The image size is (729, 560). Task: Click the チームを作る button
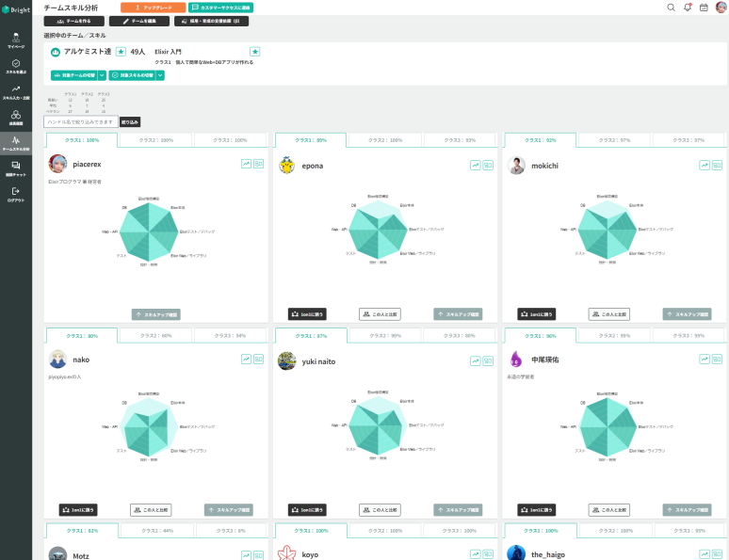(73, 22)
